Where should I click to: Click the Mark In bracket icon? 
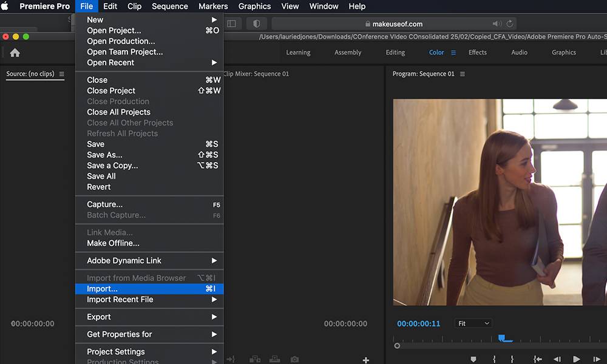tap(493, 360)
